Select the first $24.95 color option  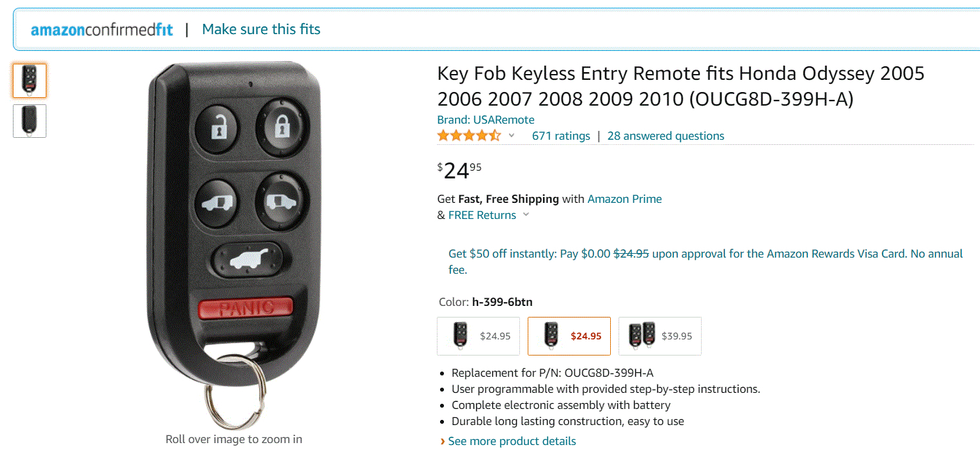478,336
